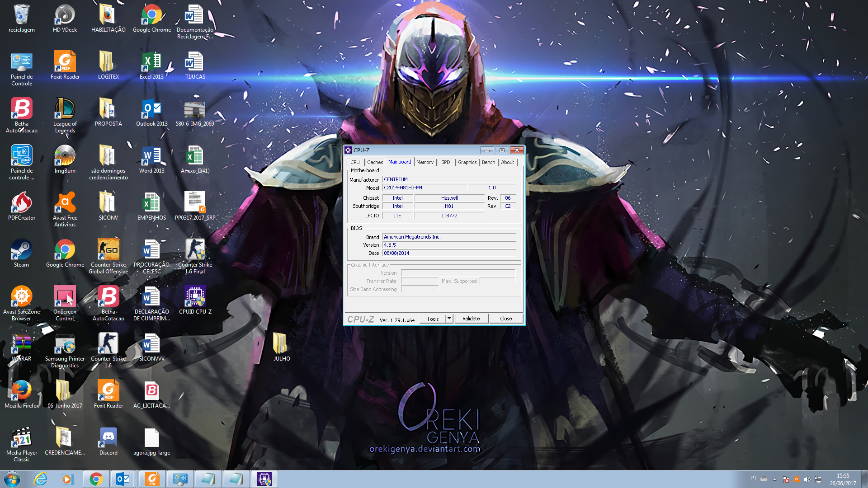Open TIJUCAS Word document
Screen dimensions: 868x488
(195, 65)
